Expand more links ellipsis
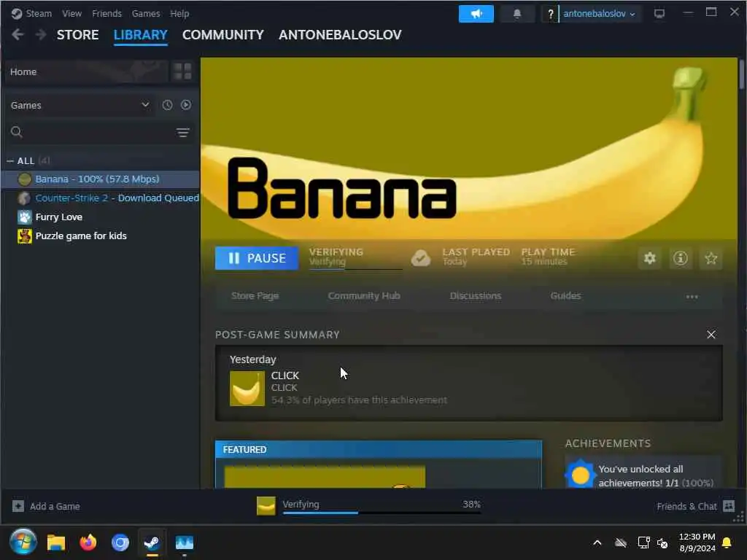The width and height of the screenshot is (747, 560). (x=692, y=297)
